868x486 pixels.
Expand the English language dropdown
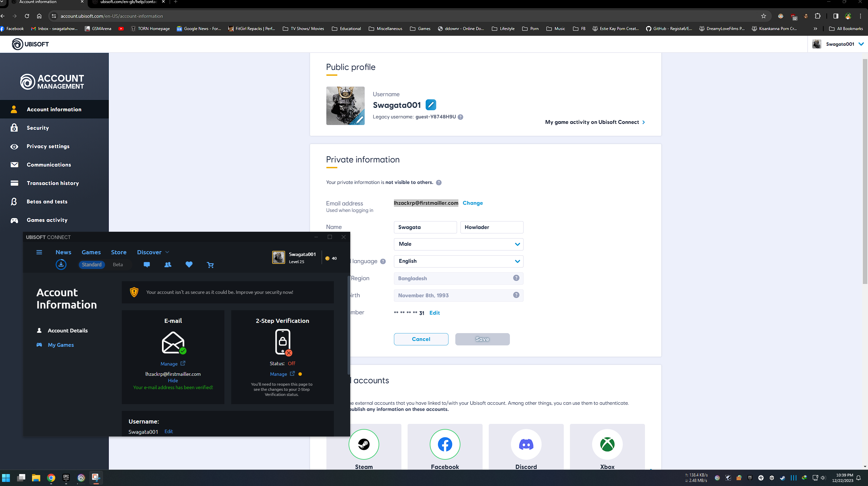(x=458, y=261)
